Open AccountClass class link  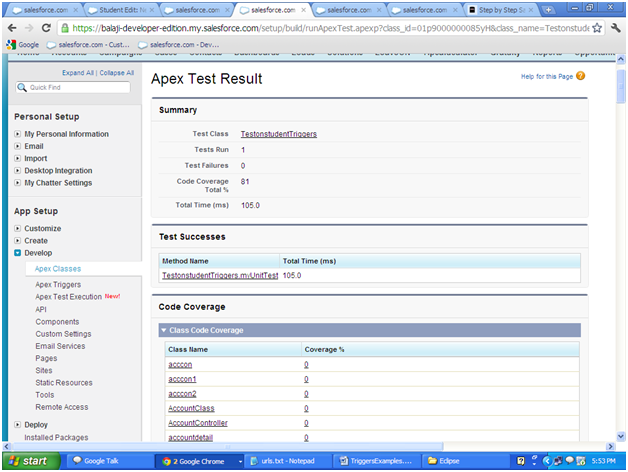tap(191, 408)
